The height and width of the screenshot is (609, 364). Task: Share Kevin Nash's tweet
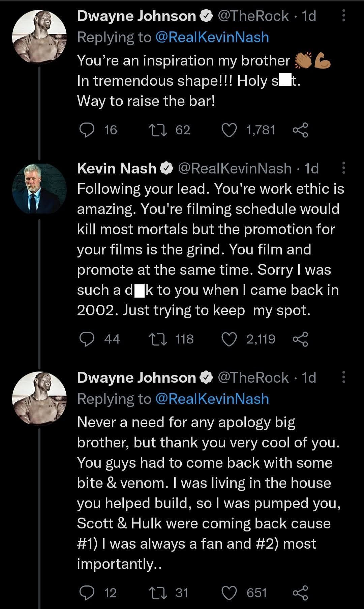tap(300, 339)
